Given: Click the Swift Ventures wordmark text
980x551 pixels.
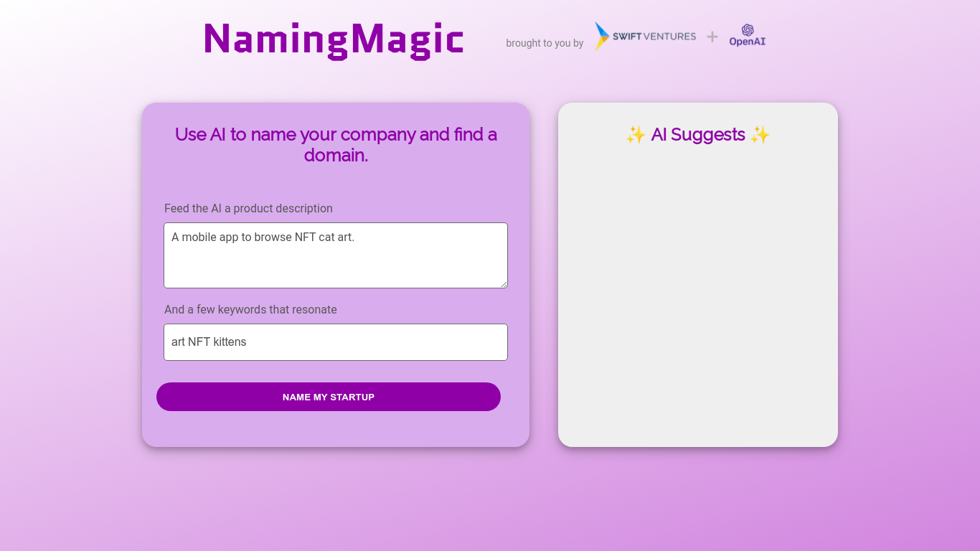Looking at the screenshot, I should 653,36.
